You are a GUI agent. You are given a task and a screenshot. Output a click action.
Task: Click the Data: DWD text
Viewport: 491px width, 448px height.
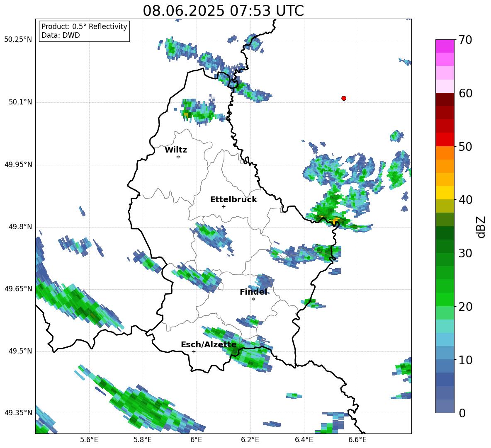pos(61,35)
